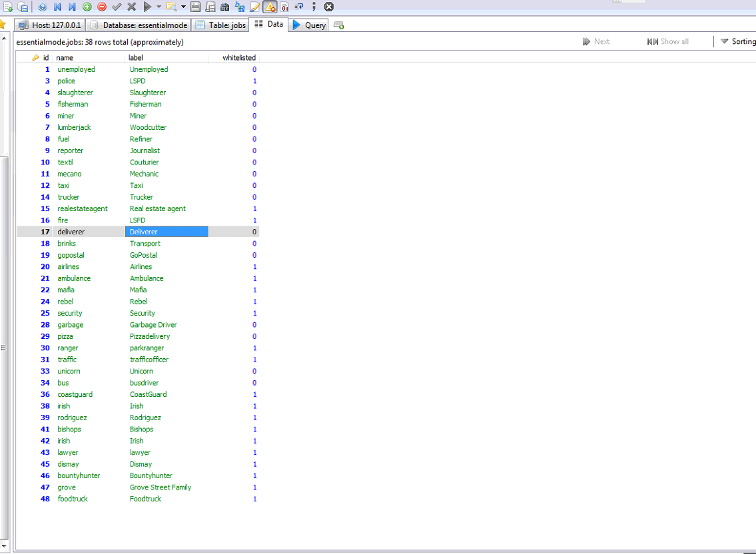756x554 pixels.
Task: Open the run query dropdown arrow
Action: [159, 7]
